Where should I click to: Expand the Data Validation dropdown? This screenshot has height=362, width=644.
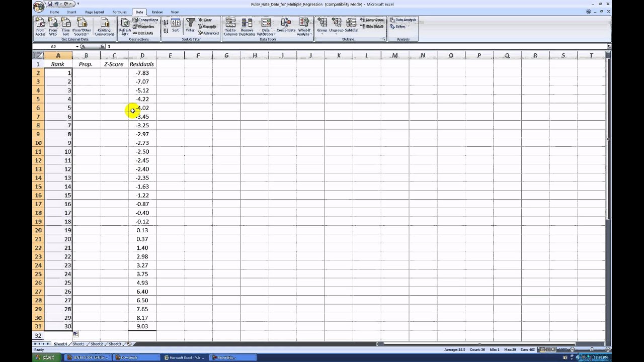pyautogui.click(x=266, y=32)
